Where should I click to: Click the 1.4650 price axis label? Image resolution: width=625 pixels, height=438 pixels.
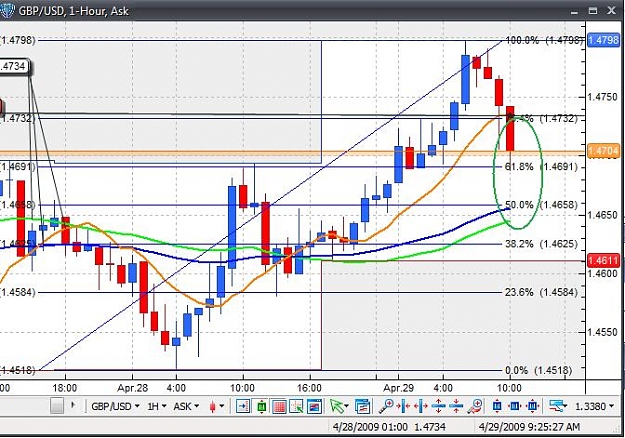(603, 215)
